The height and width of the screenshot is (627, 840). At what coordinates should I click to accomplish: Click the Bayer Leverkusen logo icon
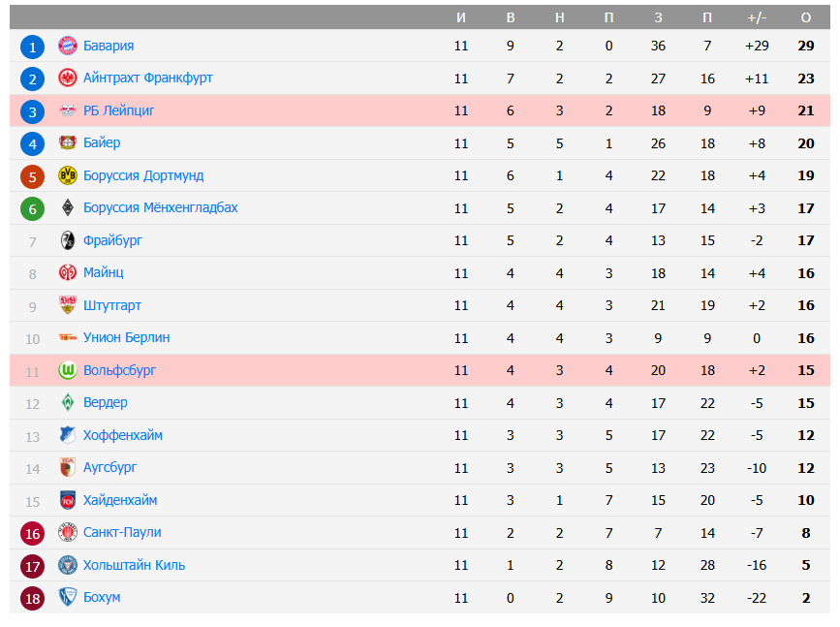click(68, 143)
